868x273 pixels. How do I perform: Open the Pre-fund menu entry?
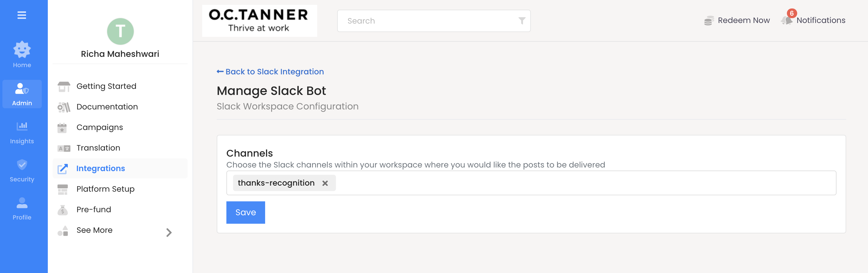pos(94,210)
